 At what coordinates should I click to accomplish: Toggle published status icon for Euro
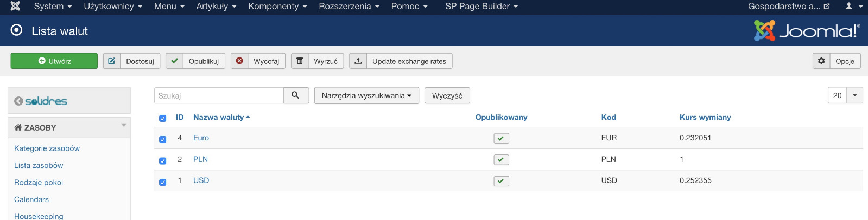tap(501, 139)
